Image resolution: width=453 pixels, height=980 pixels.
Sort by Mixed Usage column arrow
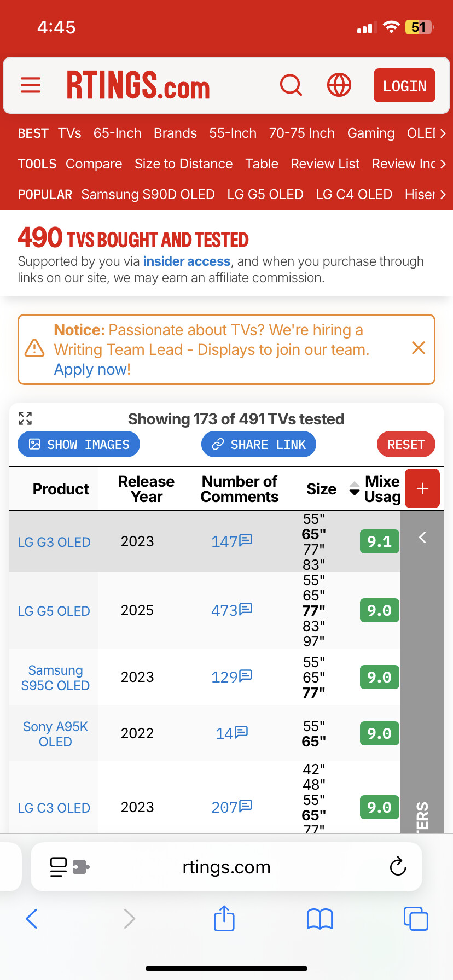(355, 488)
